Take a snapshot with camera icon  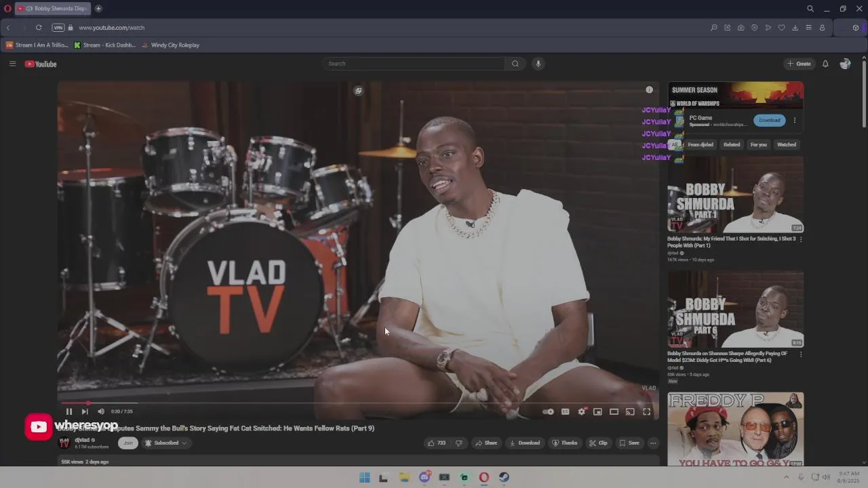click(741, 28)
